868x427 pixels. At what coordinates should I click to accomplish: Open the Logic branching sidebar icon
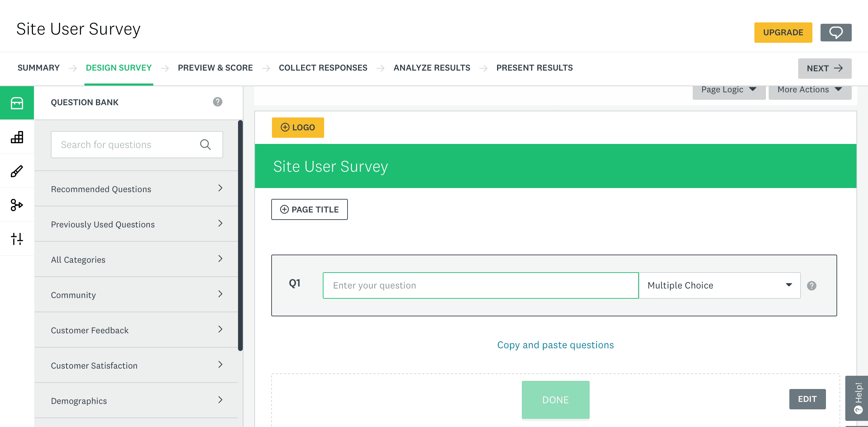tap(17, 205)
